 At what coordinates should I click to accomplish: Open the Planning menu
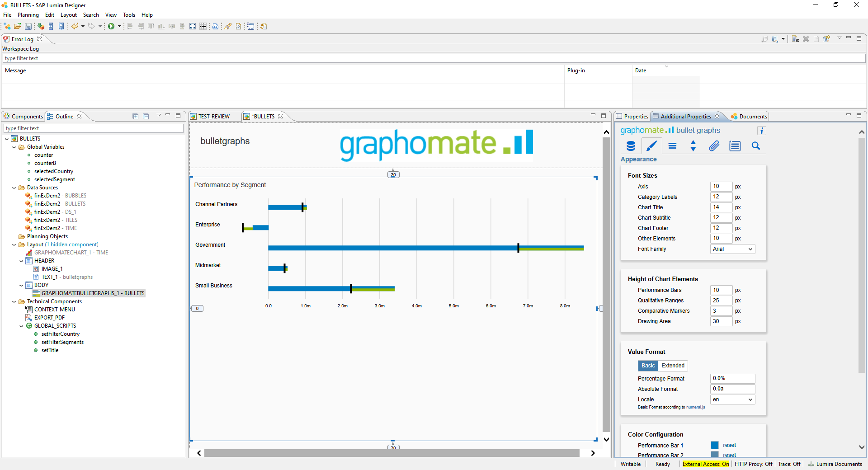[x=28, y=15]
